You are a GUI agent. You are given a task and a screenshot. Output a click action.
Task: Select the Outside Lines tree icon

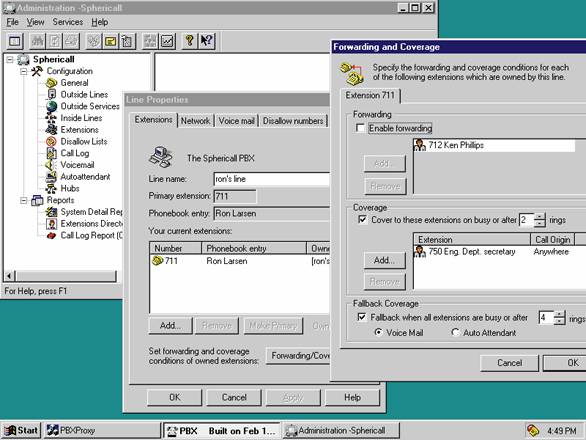pyautogui.click(x=52, y=95)
